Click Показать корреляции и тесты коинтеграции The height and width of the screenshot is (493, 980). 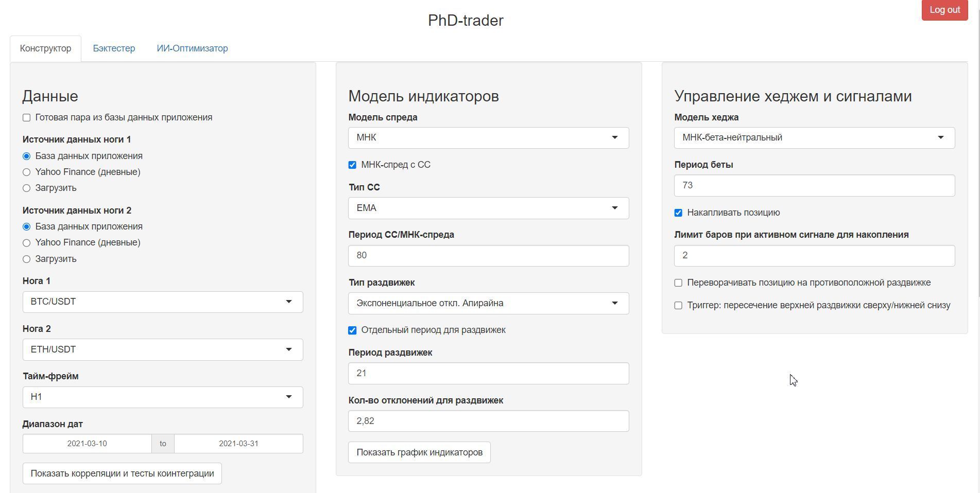point(122,473)
